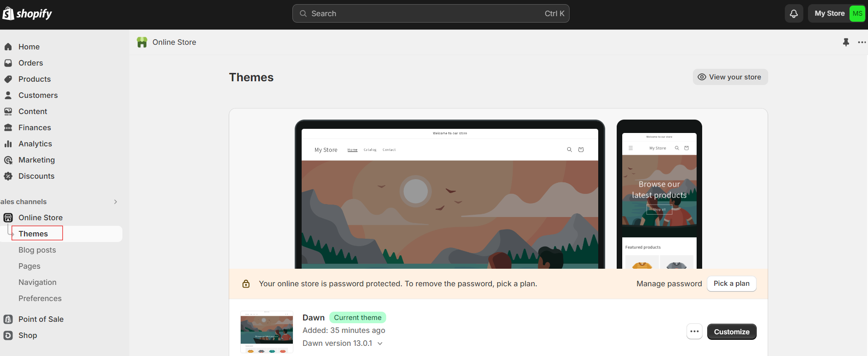Expand the Sales channels chevron
Image resolution: width=868 pixels, height=356 pixels.
(x=115, y=202)
